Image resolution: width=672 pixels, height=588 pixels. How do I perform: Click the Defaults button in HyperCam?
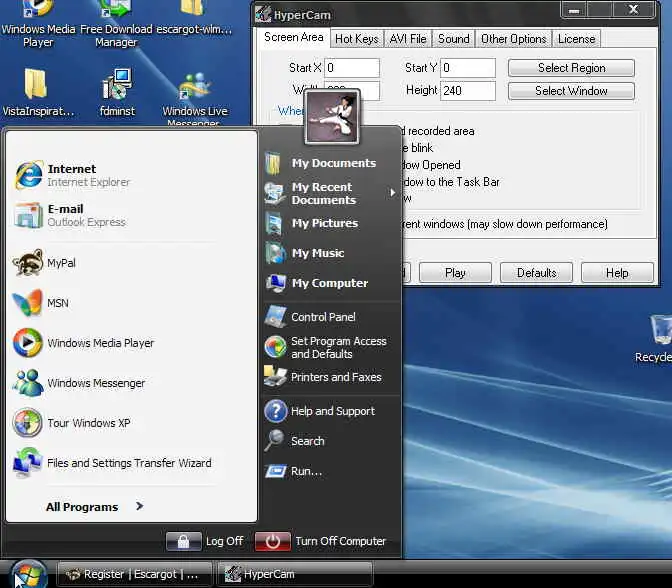click(536, 273)
